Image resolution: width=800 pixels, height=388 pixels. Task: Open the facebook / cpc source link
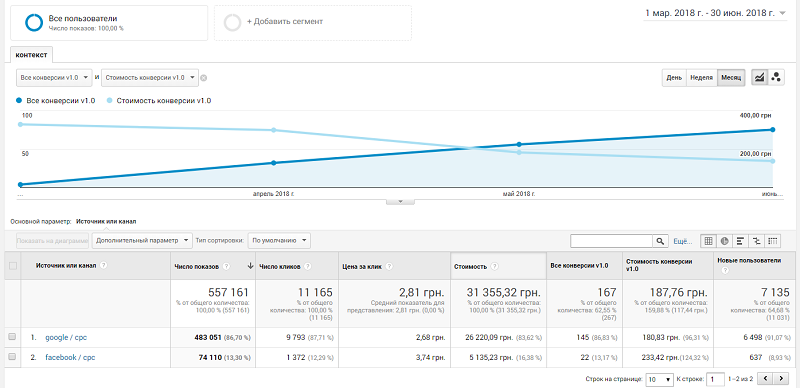[x=70, y=357]
